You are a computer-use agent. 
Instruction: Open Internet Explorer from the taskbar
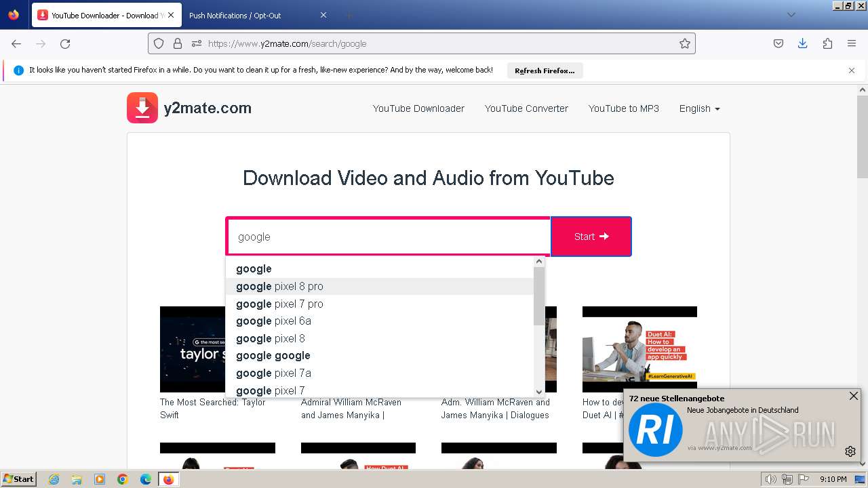pos(54,479)
